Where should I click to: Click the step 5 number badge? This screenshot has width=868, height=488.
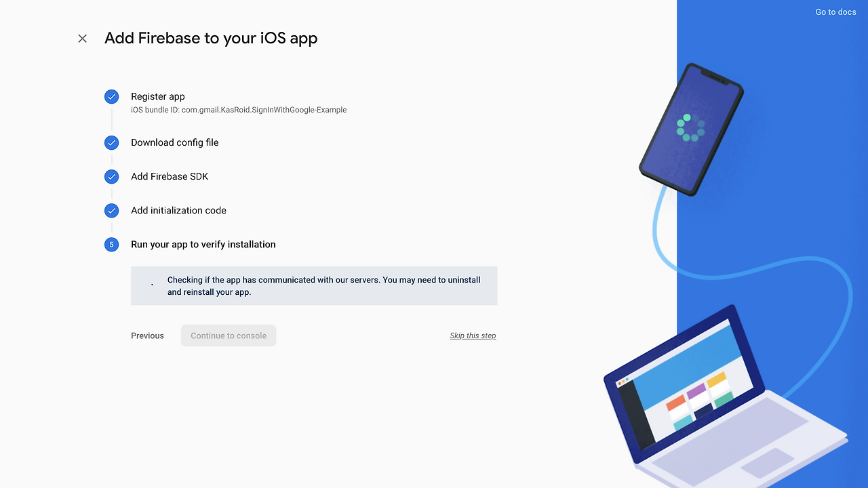[x=112, y=245]
